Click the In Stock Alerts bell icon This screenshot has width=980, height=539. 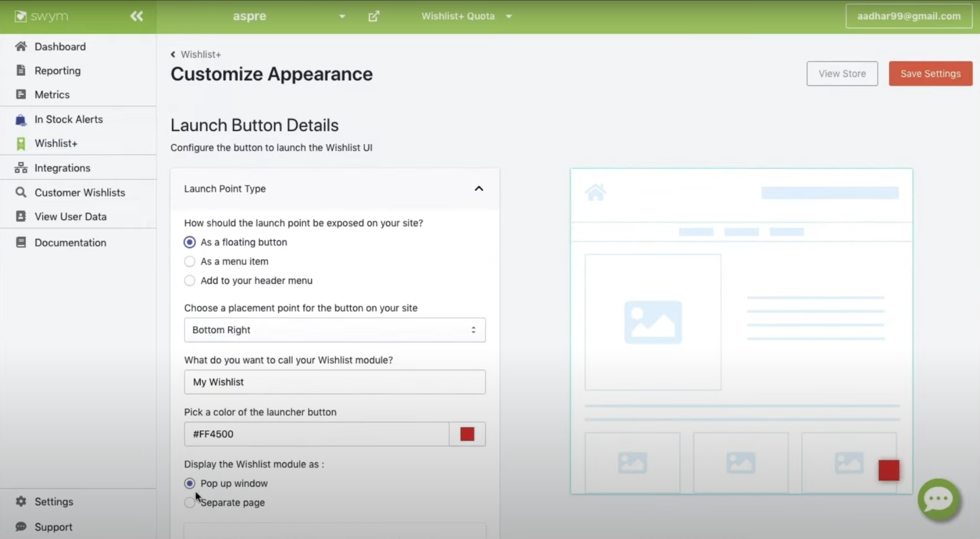click(21, 120)
